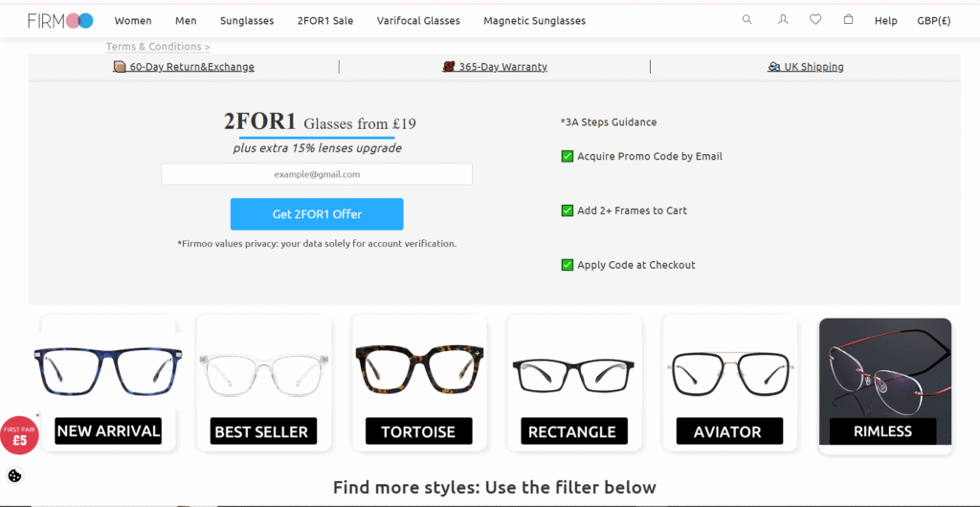Open the Help menu
980x507 pixels.
885,21
